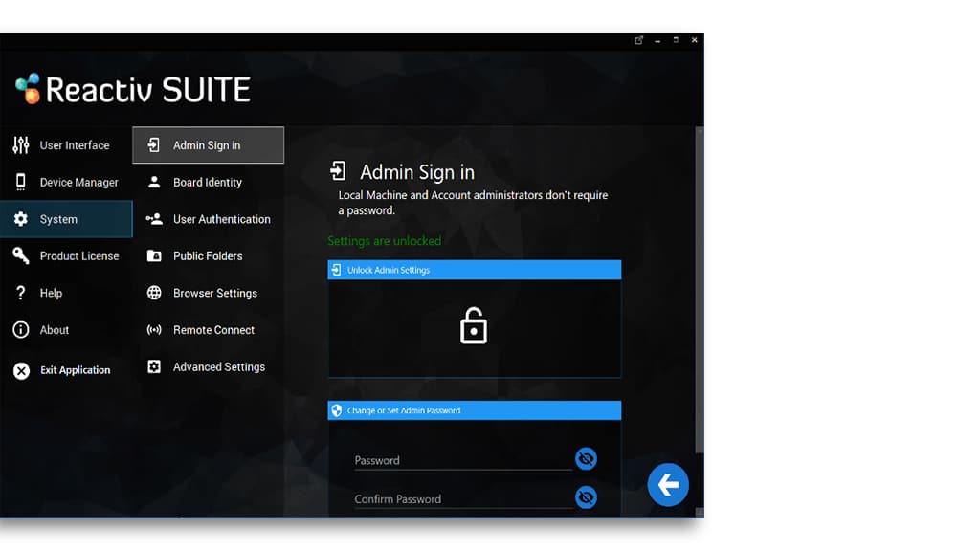Click the shield icon in password header
980x551 pixels.
[x=336, y=410]
